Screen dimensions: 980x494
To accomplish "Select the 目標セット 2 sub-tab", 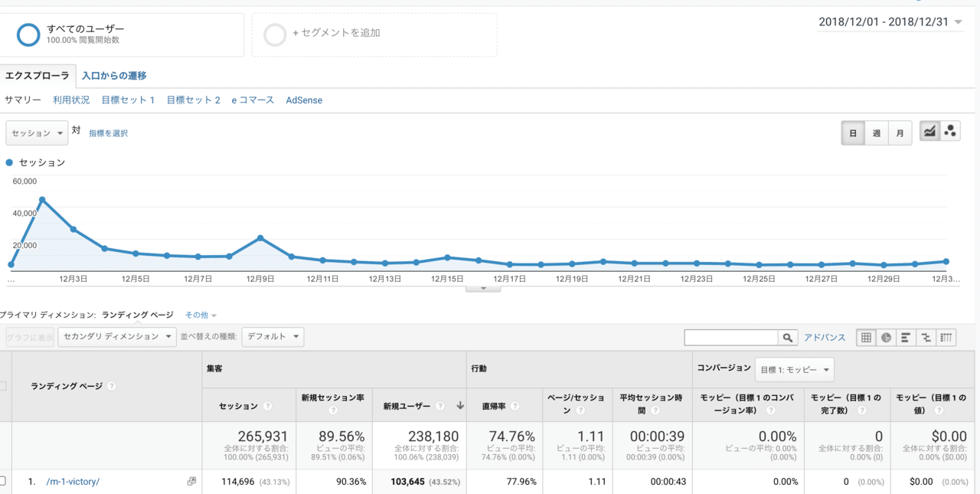I will [x=194, y=100].
